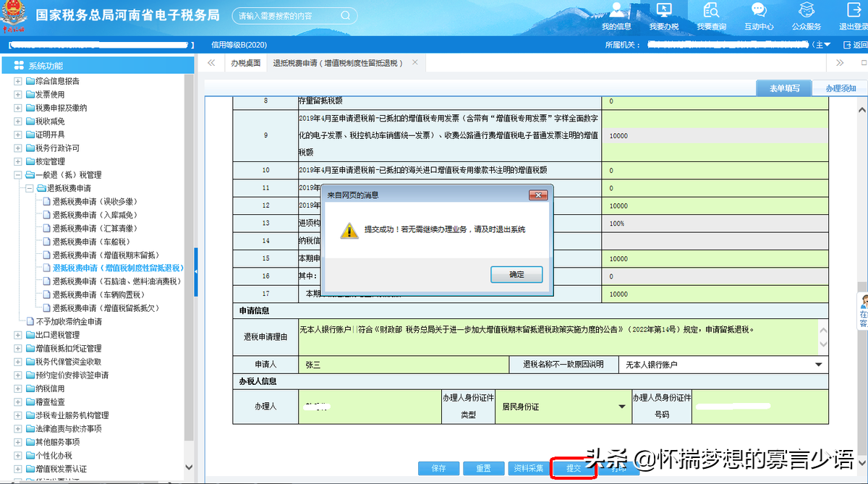Screen dimensions: 868x484
Task: Click 确定 in the message dialog
Action: (x=516, y=275)
